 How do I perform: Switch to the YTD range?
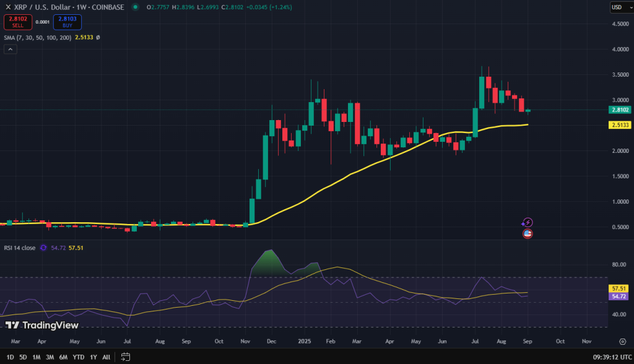tap(78, 357)
